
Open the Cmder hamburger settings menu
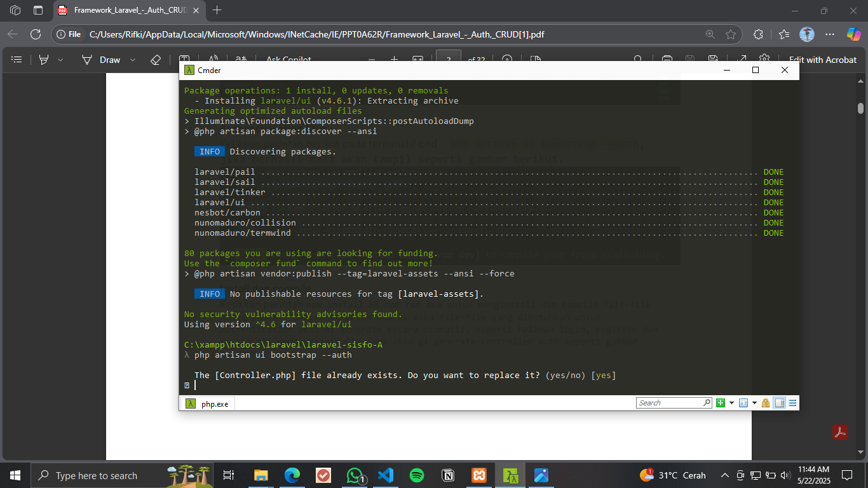click(792, 403)
